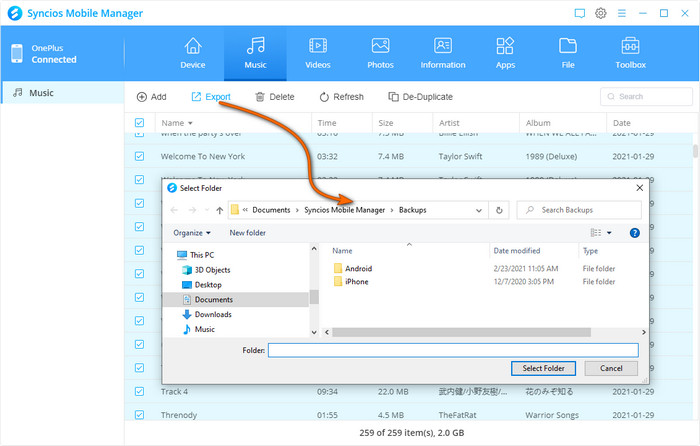Click Refresh in the music toolbar

click(x=342, y=97)
